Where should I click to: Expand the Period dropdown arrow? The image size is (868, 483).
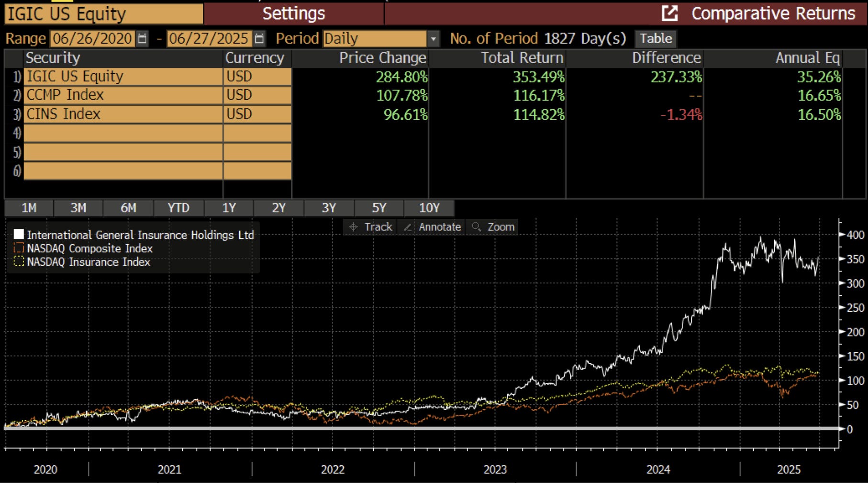[x=433, y=38]
